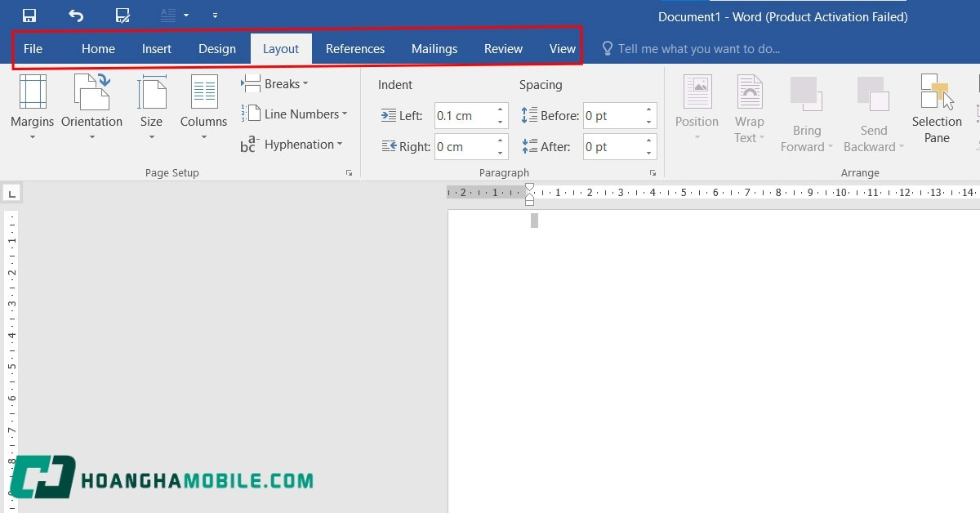The height and width of the screenshot is (513, 980).
Task: Open the File menu
Action: pos(33,49)
